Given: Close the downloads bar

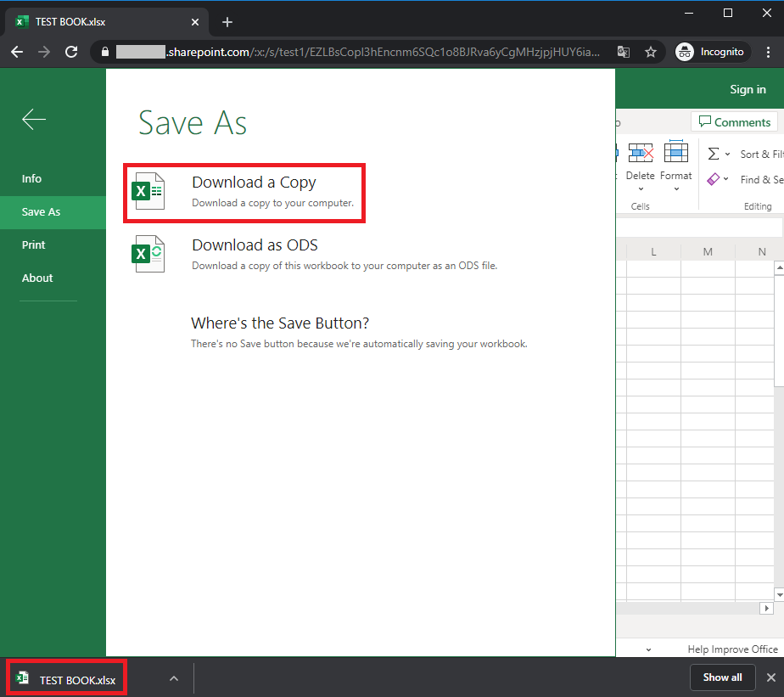Looking at the screenshot, I should click(x=771, y=677).
